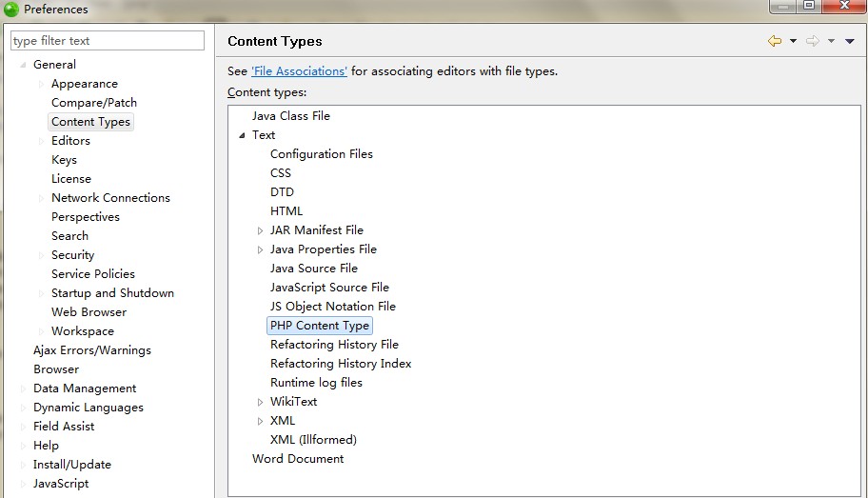Collapse the General preferences category
868x498 pixels.
click(x=23, y=65)
